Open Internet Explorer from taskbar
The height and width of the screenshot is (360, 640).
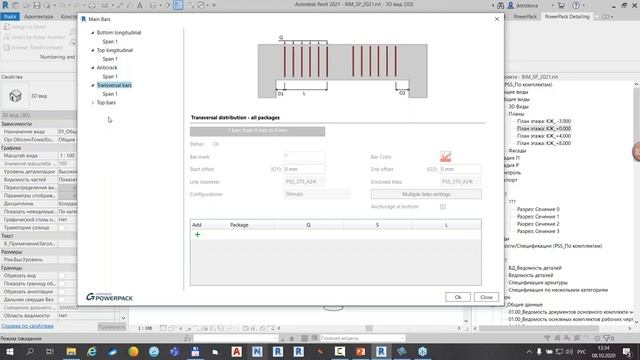pyautogui.click(x=92, y=351)
